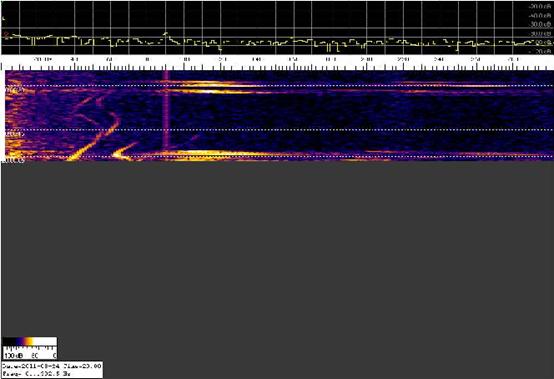The width and height of the screenshot is (554, 379).
Task: Click the empty gray area below the spectrogram
Action: (277, 247)
